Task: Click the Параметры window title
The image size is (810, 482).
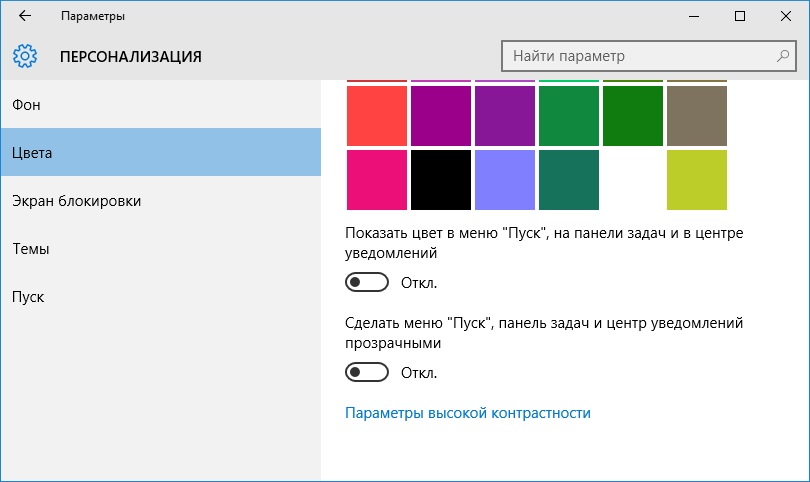Action: pos(93,16)
